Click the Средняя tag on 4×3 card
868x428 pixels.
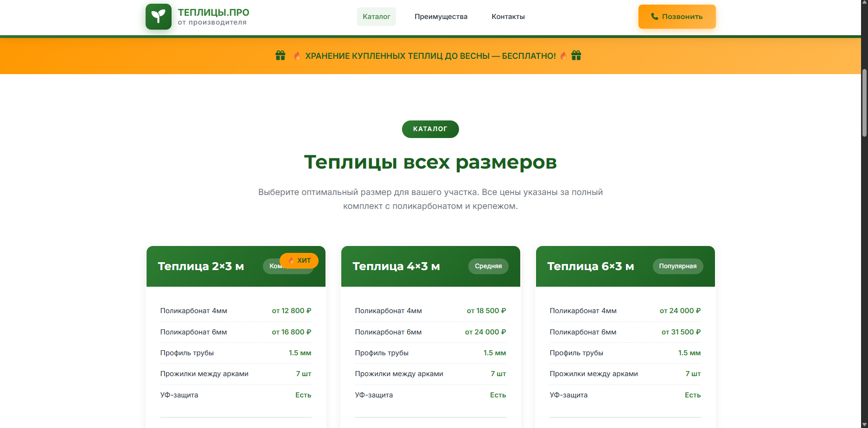tap(488, 266)
